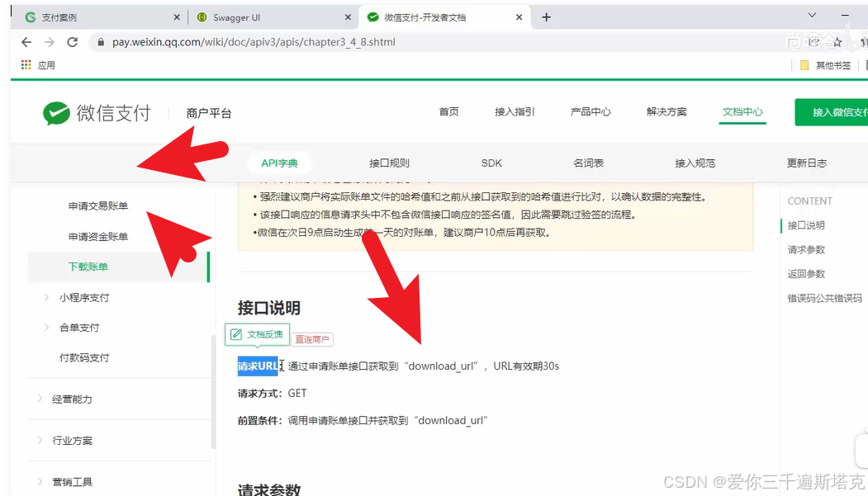Expand the 营销工具 section chevron
868x496 pixels.
pyautogui.click(x=40, y=482)
